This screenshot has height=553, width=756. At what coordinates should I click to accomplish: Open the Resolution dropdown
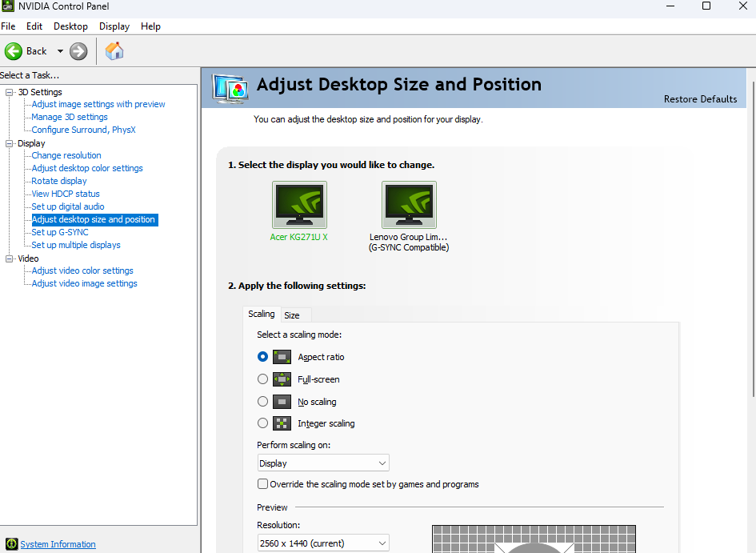pyautogui.click(x=323, y=543)
